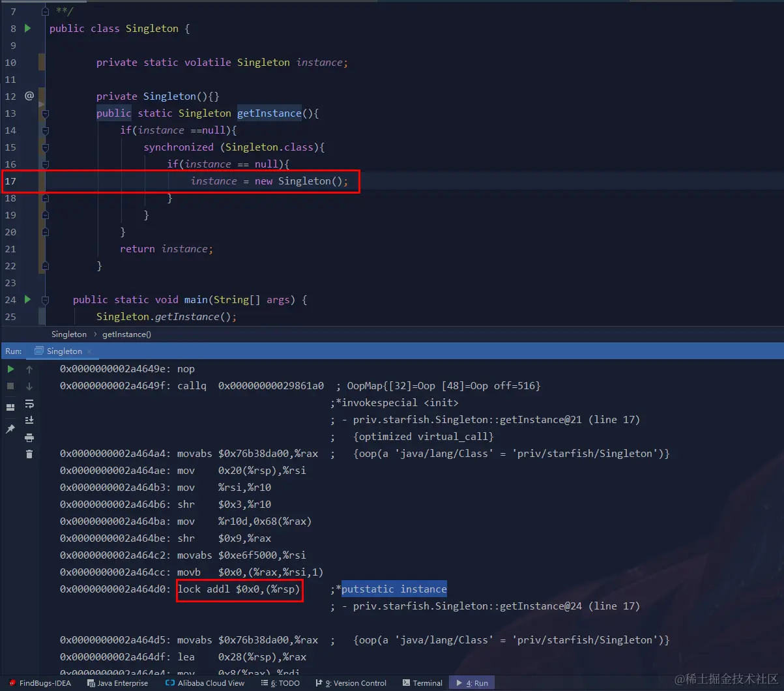Screen dimensions: 784x691
Task: Close the Singleton run tab
Action: coord(89,351)
